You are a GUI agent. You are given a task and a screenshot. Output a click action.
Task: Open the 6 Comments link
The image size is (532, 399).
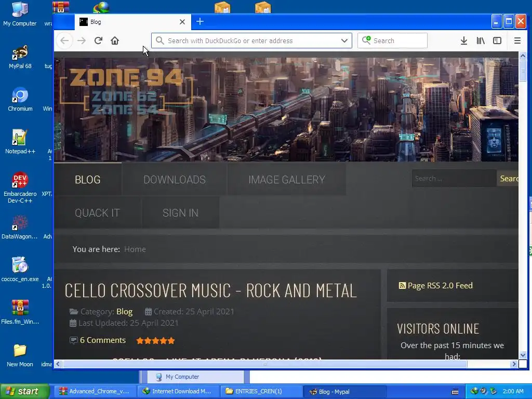tap(102, 340)
